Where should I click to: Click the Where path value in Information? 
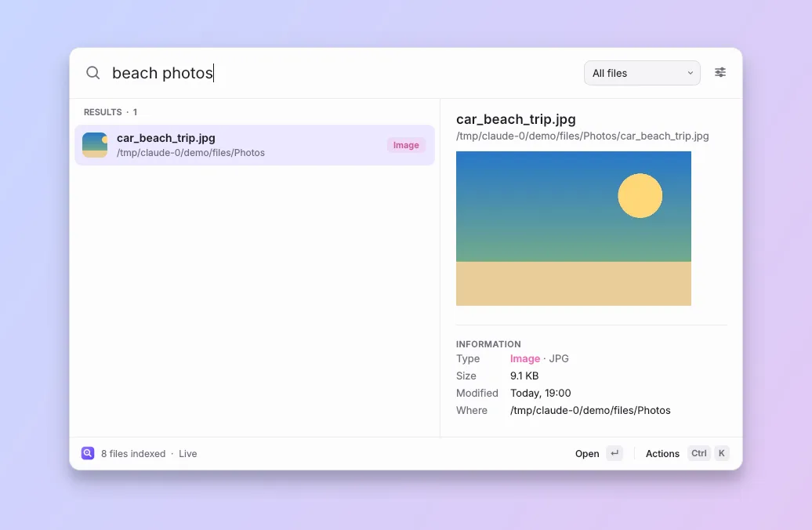click(x=590, y=410)
